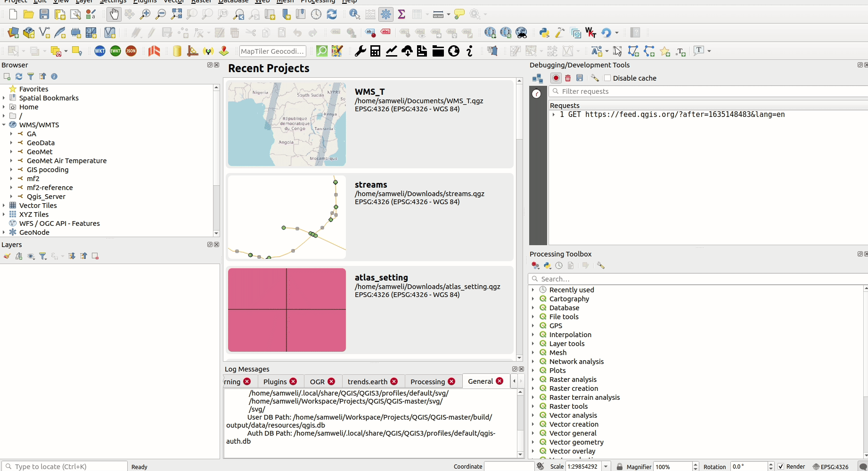Open Processing Toolbox options wrench icon
Image resolution: width=868 pixels, height=471 pixels.
(x=601, y=265)
